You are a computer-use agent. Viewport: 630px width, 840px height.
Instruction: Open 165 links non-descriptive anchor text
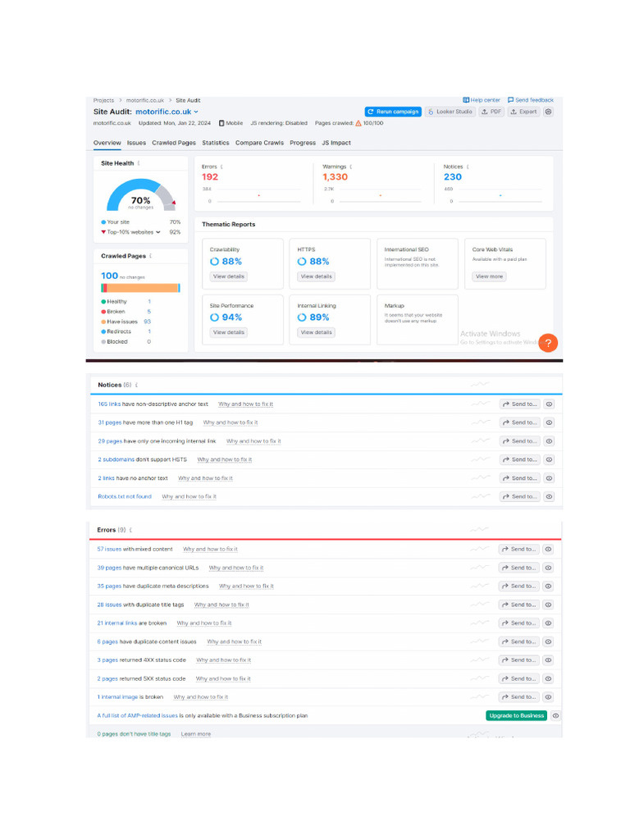pos(109,404)
